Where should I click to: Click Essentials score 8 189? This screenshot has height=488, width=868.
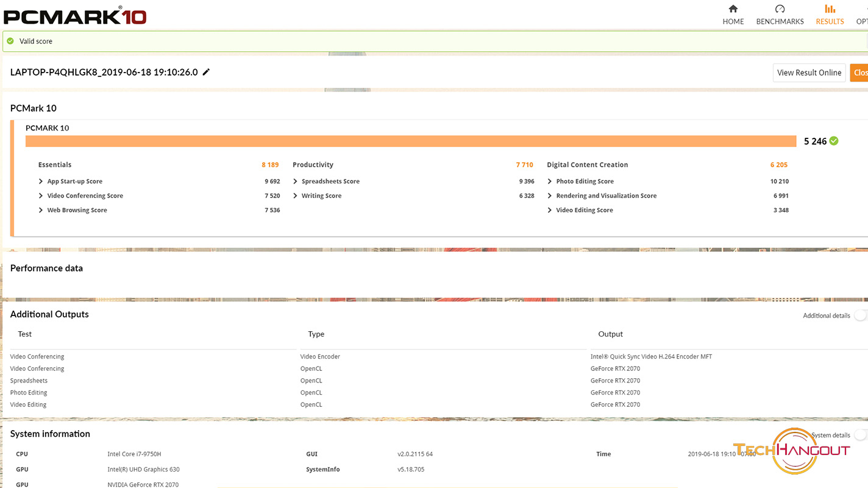270,165
